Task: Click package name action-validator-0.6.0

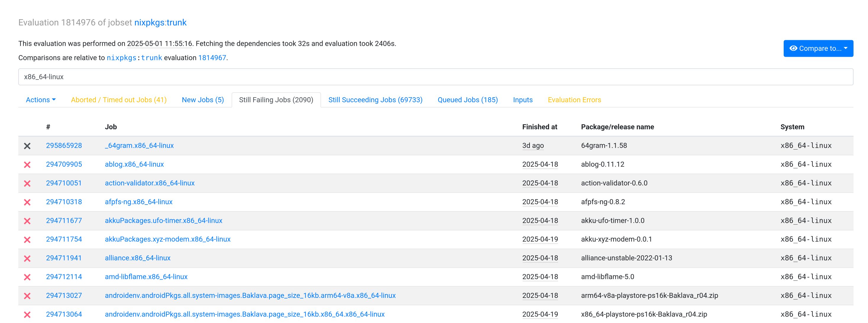Action: pos(614,183)
